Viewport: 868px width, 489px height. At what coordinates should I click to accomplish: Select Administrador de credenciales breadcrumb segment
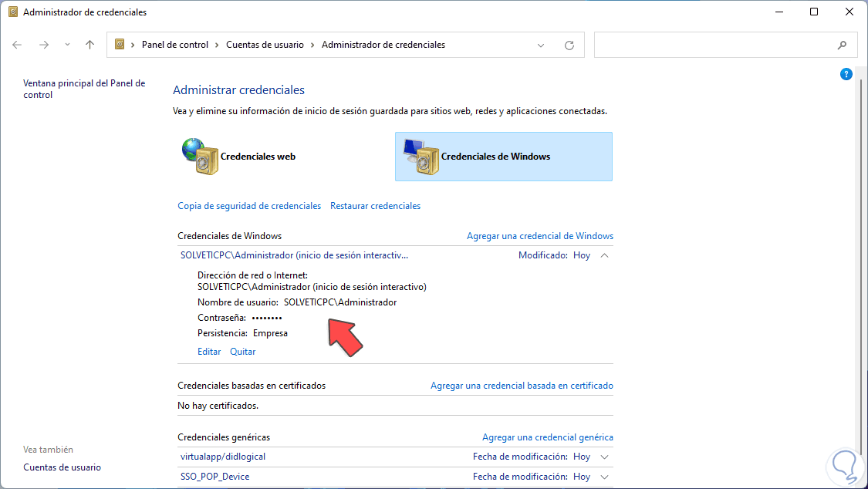point(383,45)
